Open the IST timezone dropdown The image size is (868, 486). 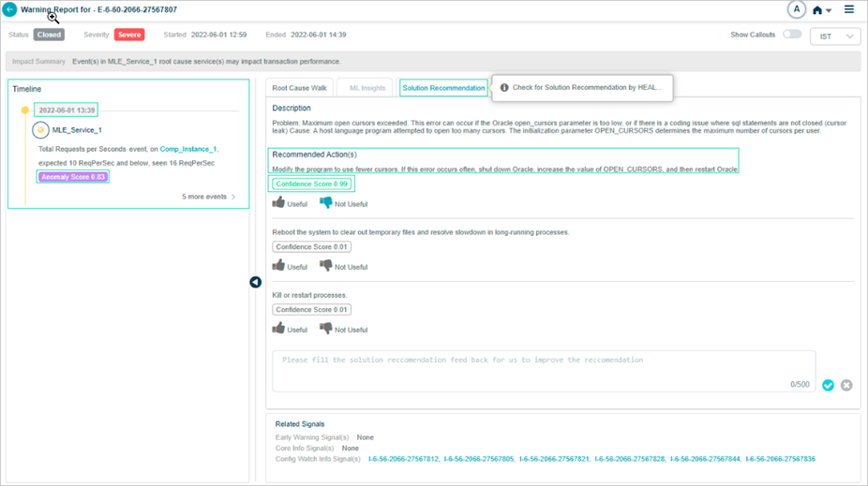[x=835, y=37]
